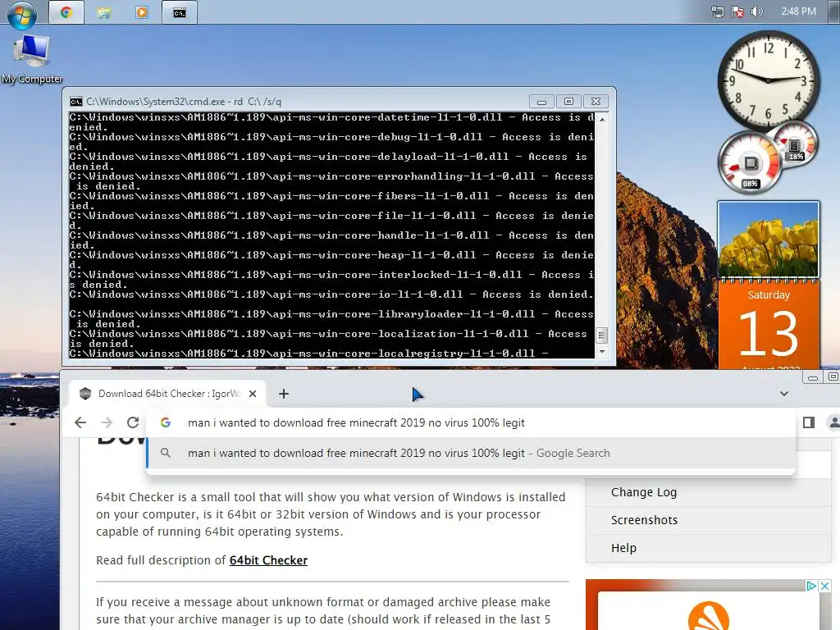The image size is (840, 630).
Task: Open the Change Log sidebar item
Action: [x=644, y=492]
